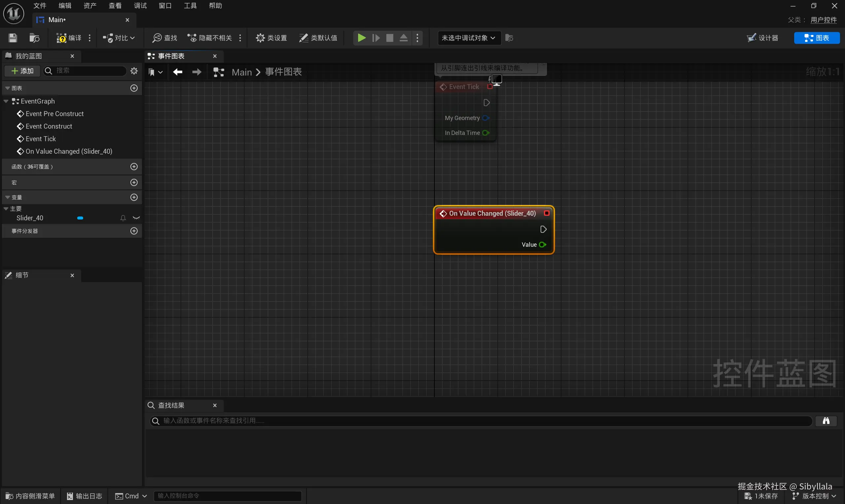
Task: Click the Compile (编译) button
Action: pyautogui.click(x=69, y=38)
